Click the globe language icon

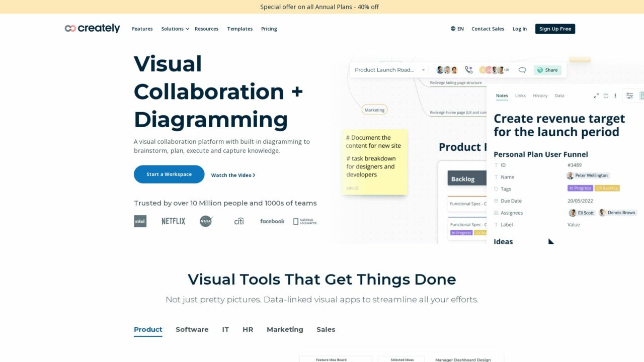click(x=453, y=29)
